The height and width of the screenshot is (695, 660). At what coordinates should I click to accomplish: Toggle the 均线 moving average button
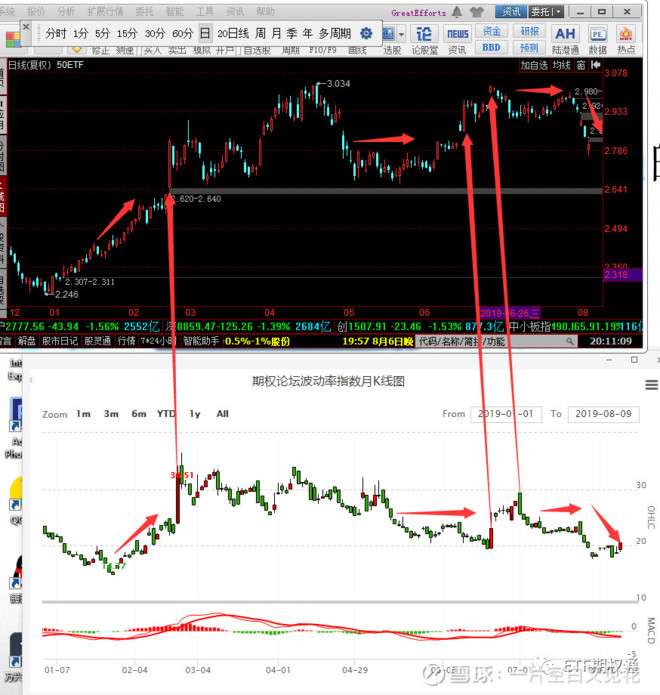coord(562,66)
